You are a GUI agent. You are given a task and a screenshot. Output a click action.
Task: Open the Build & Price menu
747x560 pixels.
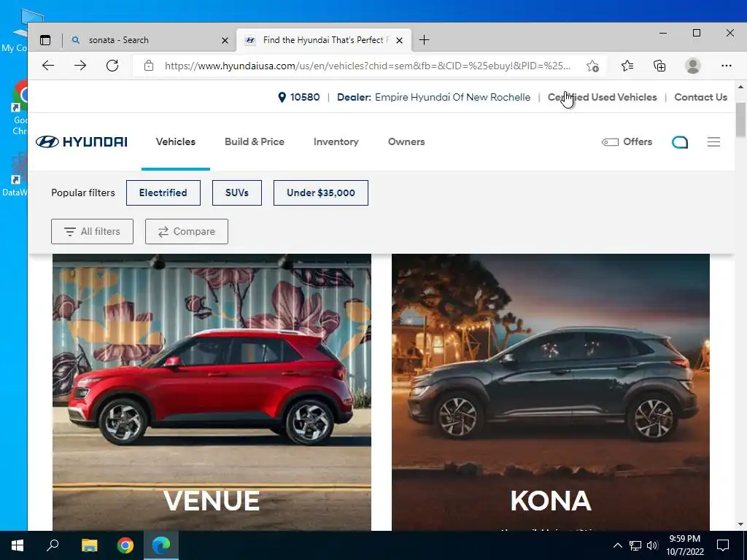click(x=255, y=142)
